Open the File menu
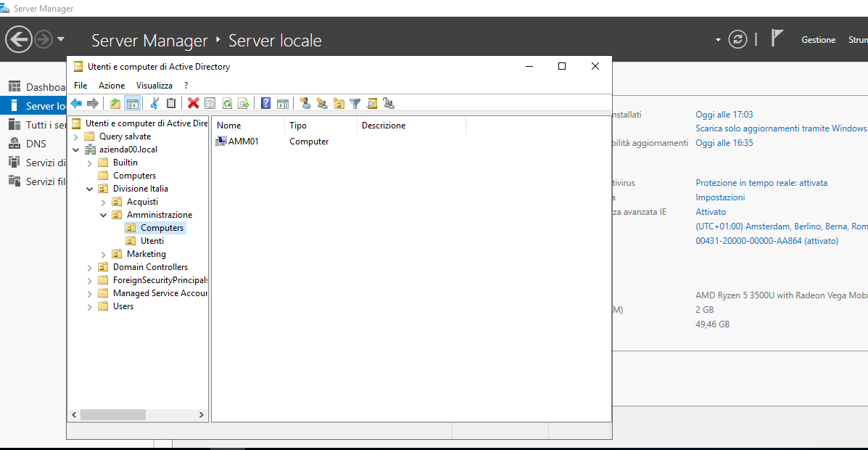 click(80, 86)
